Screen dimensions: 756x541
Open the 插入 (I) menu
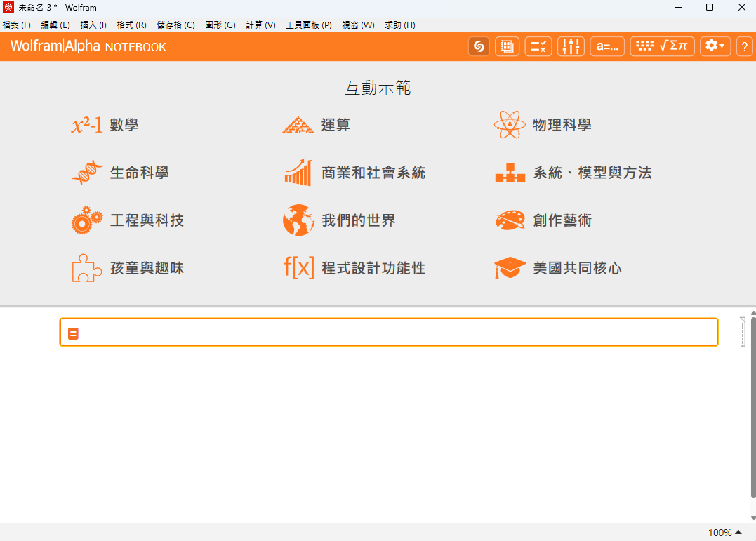click(93, 25)
